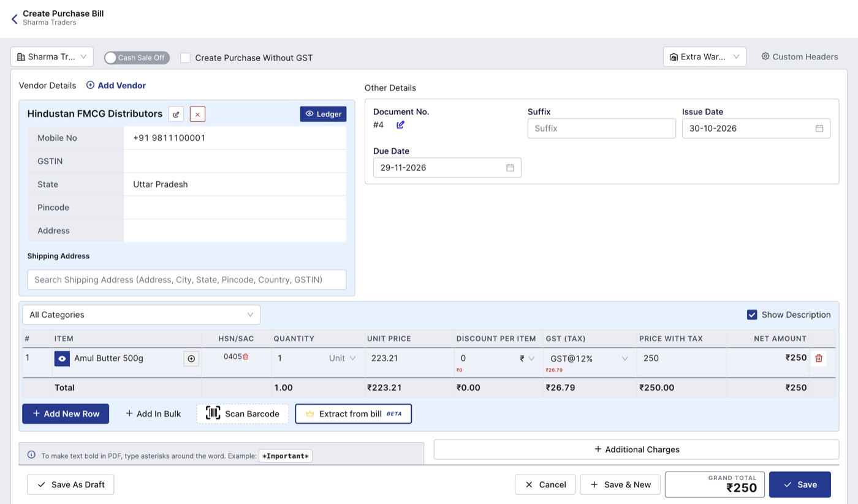Click the Grand Total ₹250 box
The width and height of the screenshot is (858, 504).
pos(715,484)
